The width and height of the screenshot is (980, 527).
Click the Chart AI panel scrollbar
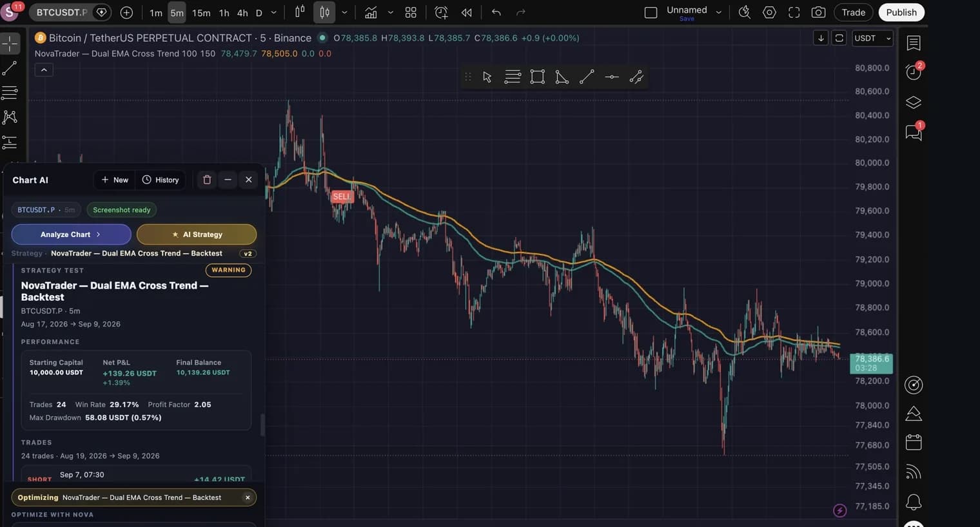click(262, 425)
